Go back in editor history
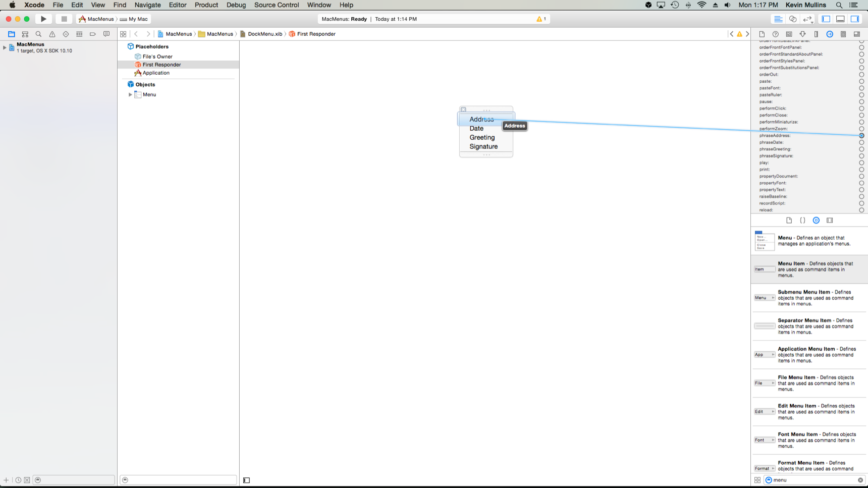Screen dimensions: 868x488 coord(136,34)
